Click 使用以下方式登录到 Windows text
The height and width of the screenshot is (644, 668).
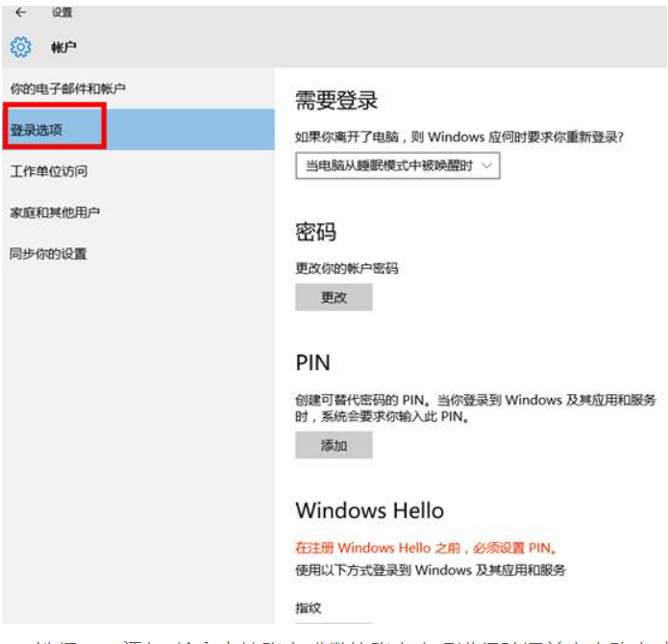[431, 570]
